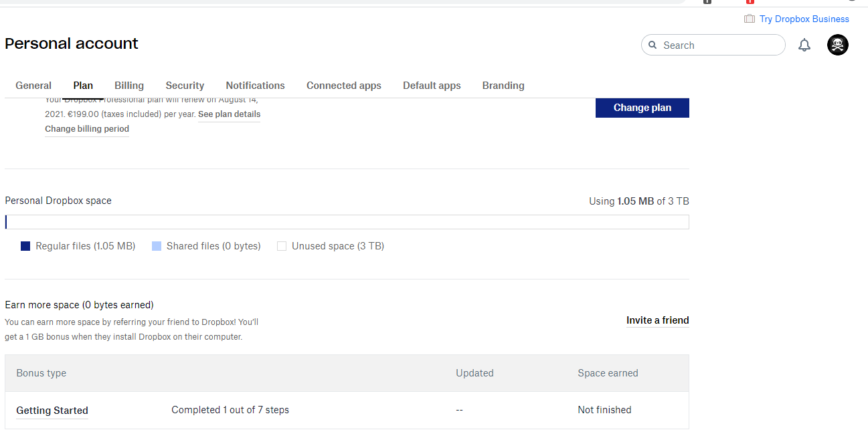Screen dimensions: 868x448
Task: Switch to Connected apps tab
Action: [x=344, y=86]
